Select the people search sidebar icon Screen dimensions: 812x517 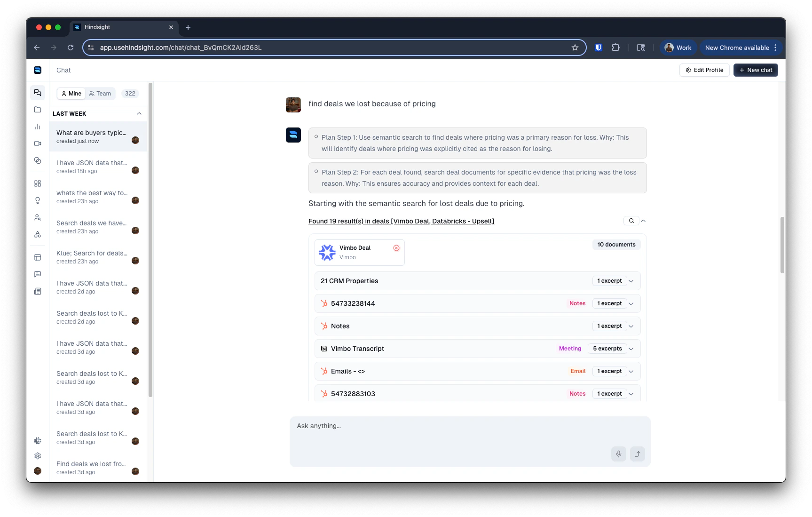(38, 217)
